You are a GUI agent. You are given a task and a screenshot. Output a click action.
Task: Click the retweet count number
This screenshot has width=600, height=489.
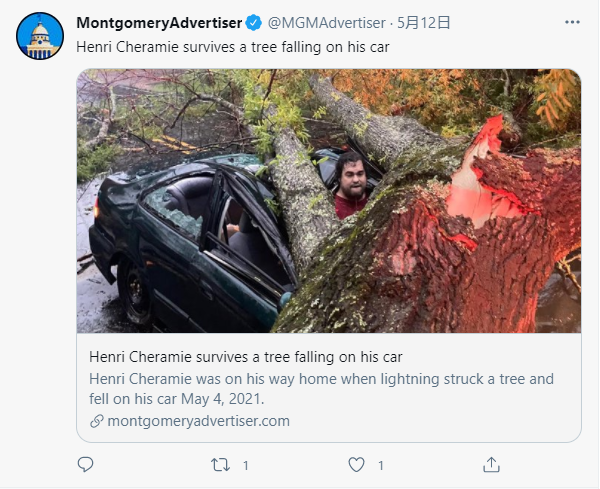246,466
